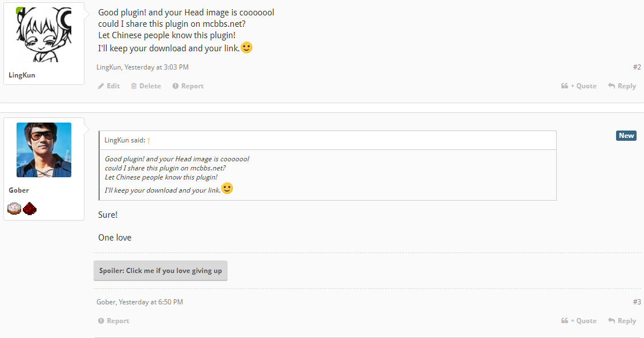Reply to Gober's post #3

pyautogui.click(x=622, y=321)
